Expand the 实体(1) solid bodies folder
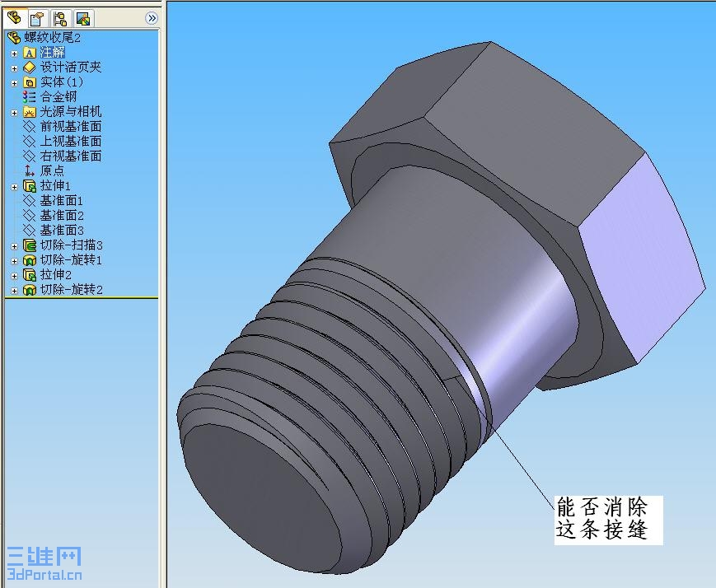716x588 pixels. coord(14,83)
